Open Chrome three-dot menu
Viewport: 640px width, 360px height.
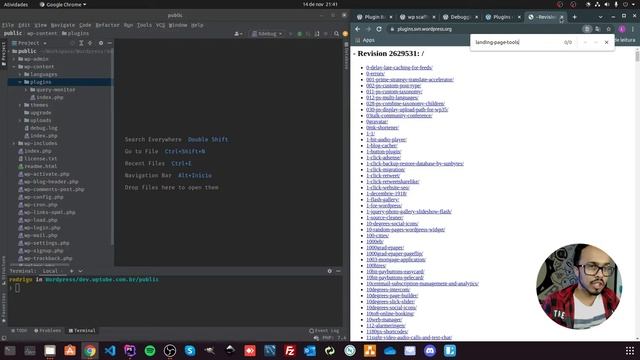[633, 29]
